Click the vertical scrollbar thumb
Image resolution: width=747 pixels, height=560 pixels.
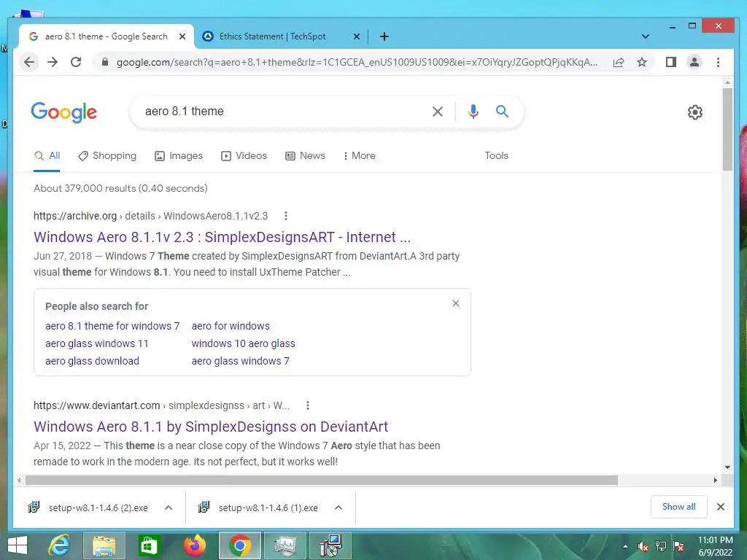pyautogui.click(x=727, y=128)
